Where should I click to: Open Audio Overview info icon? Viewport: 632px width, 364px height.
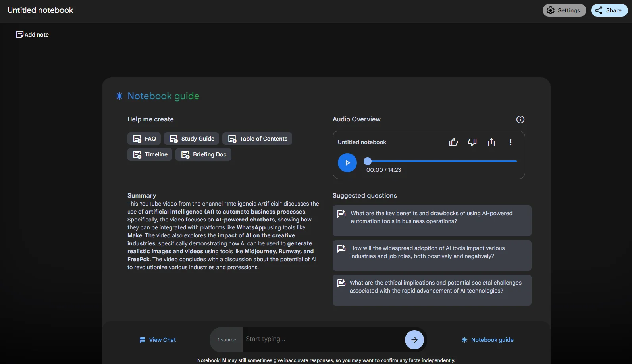[520, 119]
